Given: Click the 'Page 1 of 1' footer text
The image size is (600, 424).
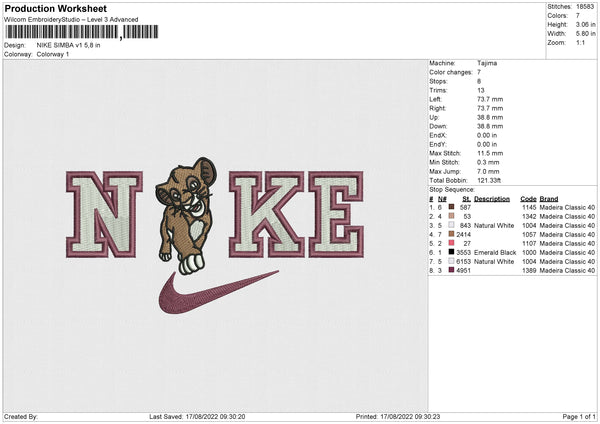Looking at the screenshot, I should coord(579,416).
